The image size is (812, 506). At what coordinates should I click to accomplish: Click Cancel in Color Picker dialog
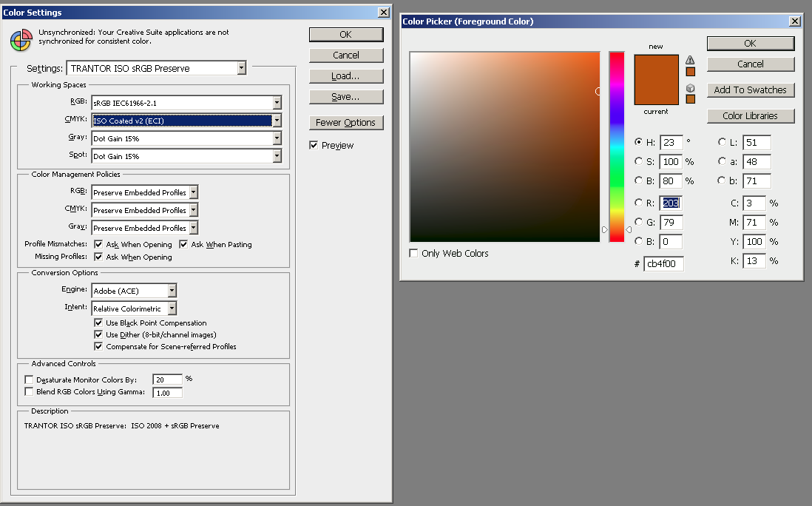click(x=751, y=64)
